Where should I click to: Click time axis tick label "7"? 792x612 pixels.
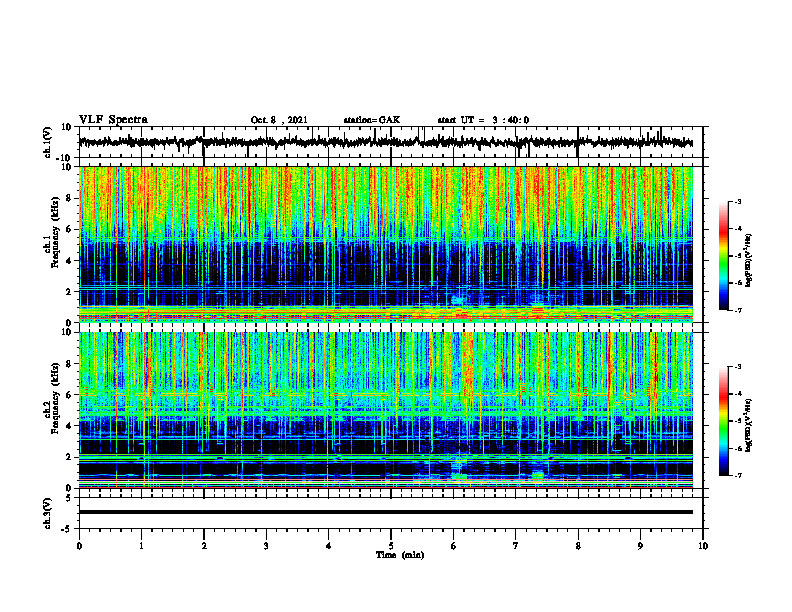[x=516, y=546]
